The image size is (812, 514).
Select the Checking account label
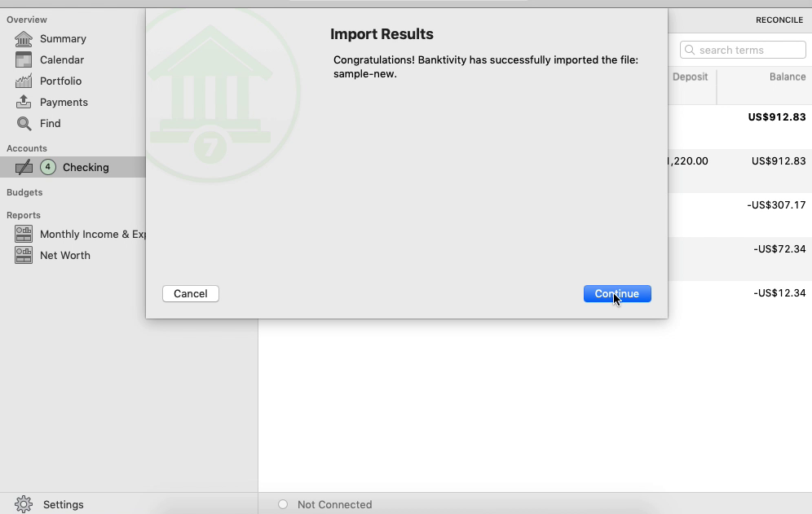[x=86, y=167]
